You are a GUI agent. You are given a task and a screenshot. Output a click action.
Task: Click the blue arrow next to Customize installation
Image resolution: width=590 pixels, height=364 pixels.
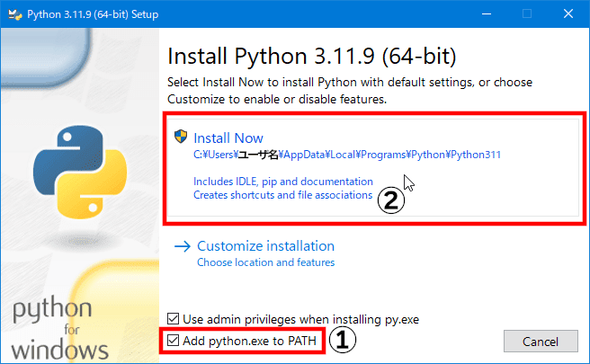click(x=183, y=246)
